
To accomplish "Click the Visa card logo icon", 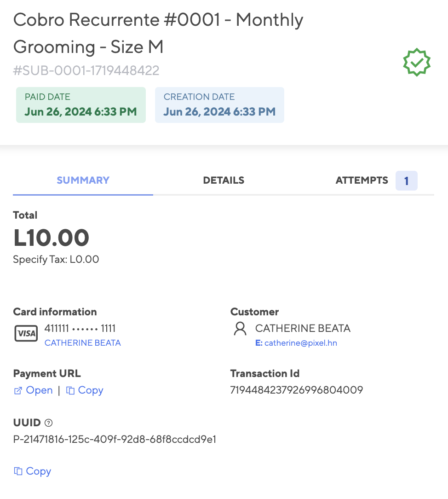I will click(26, 333).
